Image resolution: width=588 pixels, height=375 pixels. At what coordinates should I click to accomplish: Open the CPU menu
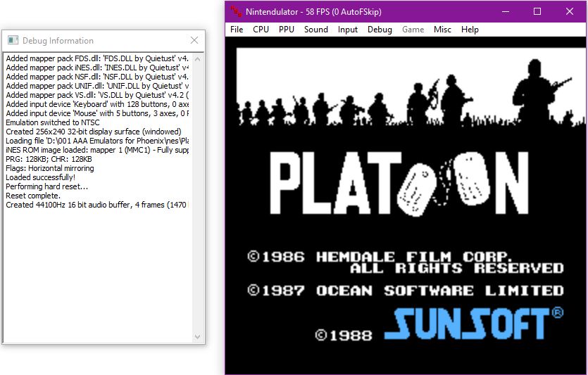(261, 30)
